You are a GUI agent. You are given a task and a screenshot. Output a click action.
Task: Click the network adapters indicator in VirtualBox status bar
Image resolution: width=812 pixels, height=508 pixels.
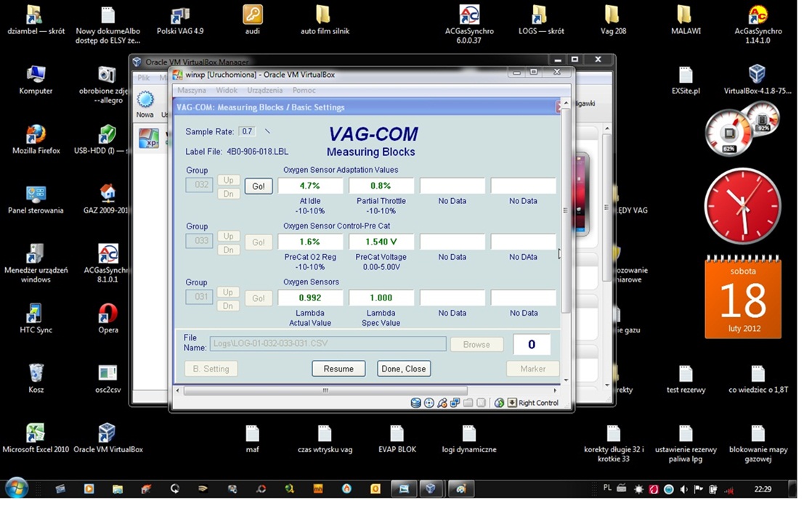[455, 403]
